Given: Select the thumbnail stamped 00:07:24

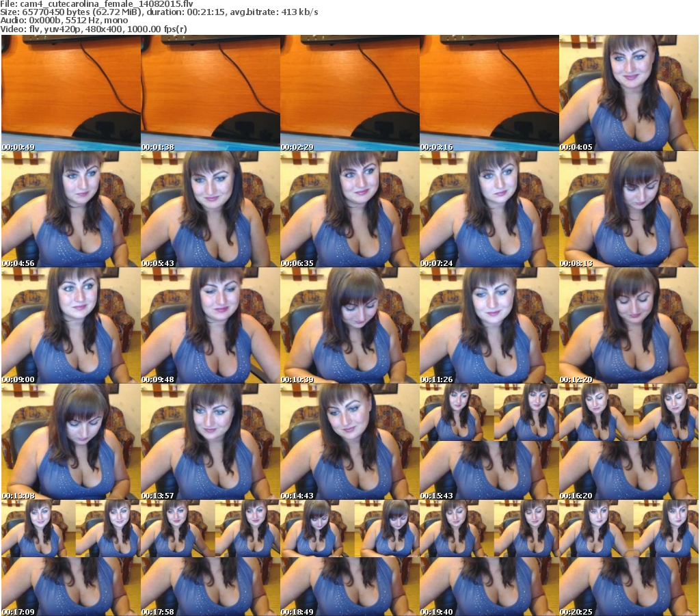Looking at the screenshot, I should [489, 209].
